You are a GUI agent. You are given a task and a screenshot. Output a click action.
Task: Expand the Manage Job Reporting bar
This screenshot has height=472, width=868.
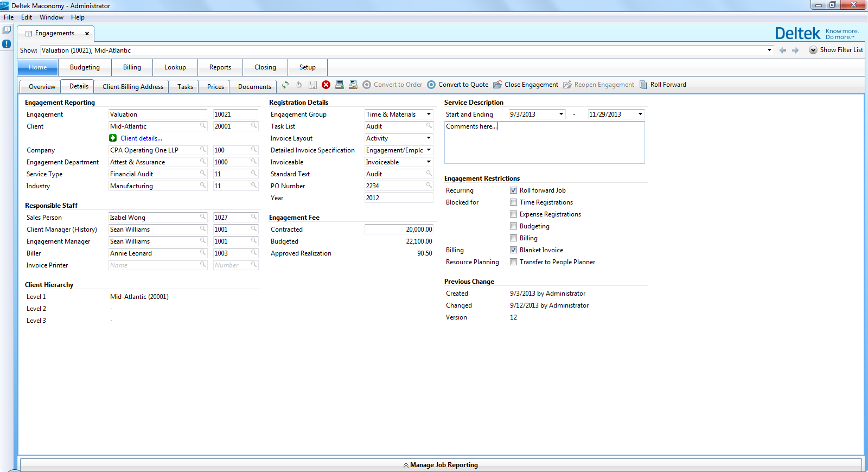coord(441,465)
